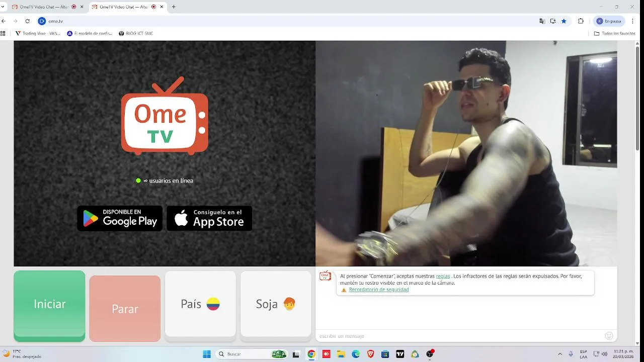Click the taskbar Buscar search box

tap(252, 354)
